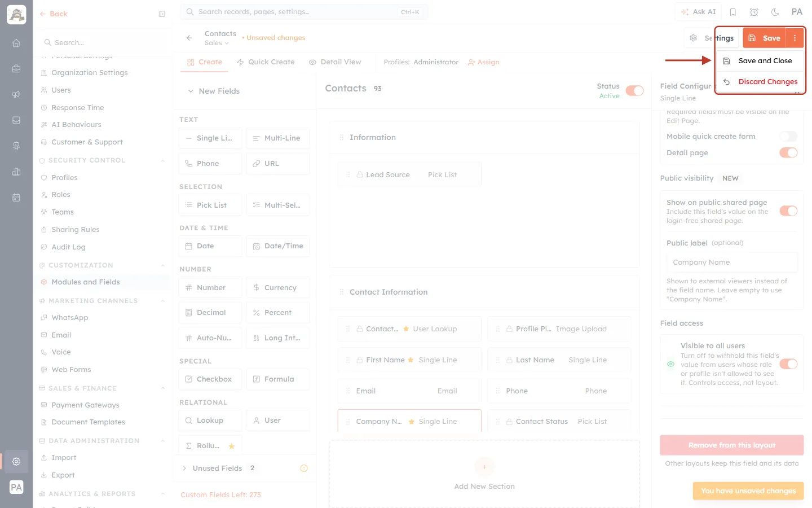Click the bookmark icon in top bar
The width and height of the screenshot is (812, 508).
733,12
